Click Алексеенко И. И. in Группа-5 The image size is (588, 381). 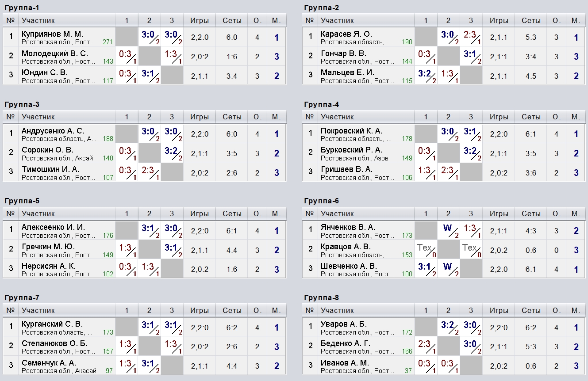pos(53,227)
